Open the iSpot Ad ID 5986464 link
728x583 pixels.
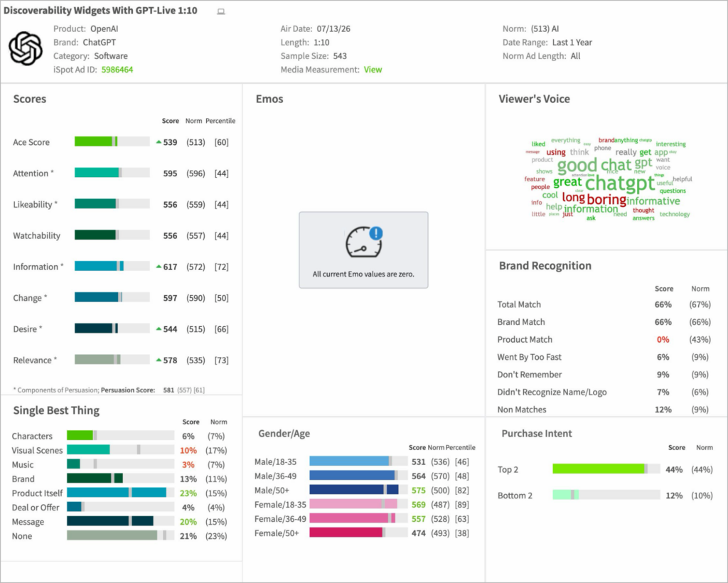click(117, 70)
